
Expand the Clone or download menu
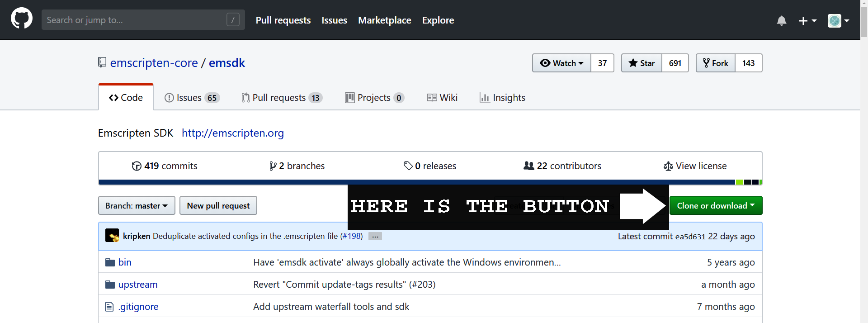pyautogui.click(x=715, y=206)
